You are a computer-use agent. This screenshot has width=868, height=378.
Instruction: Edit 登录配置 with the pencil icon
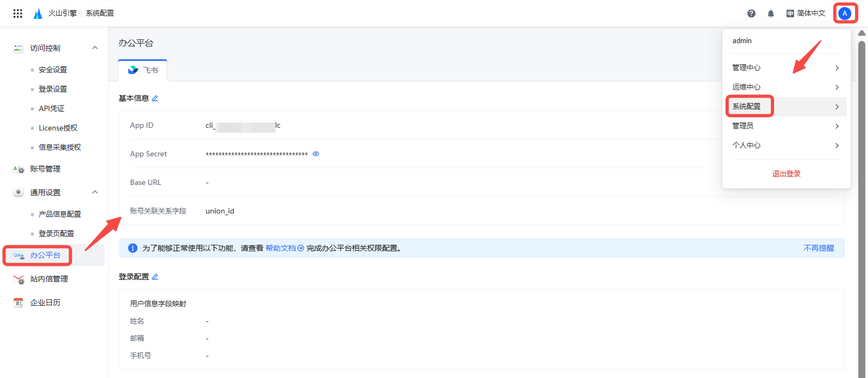(155, 277)
